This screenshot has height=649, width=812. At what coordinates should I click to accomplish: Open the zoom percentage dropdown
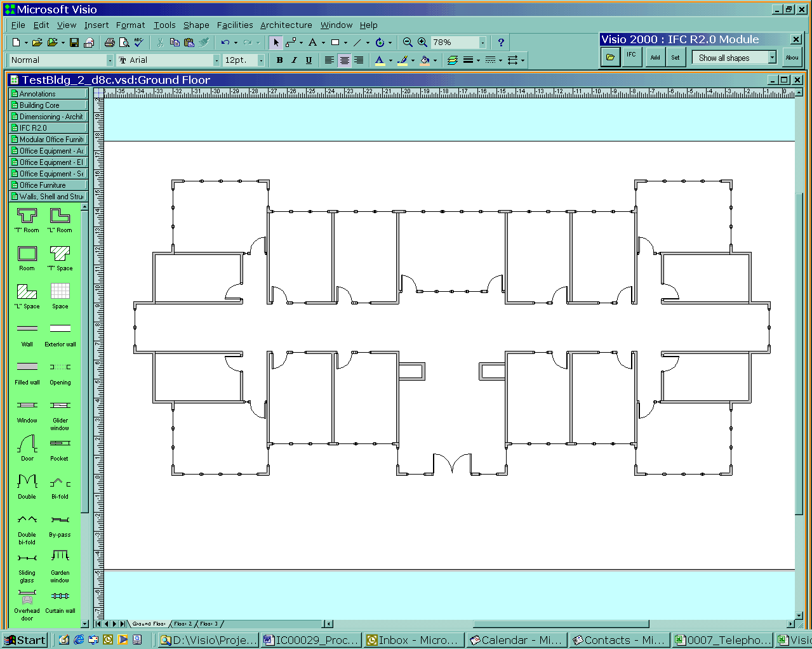tap(483, 43)
